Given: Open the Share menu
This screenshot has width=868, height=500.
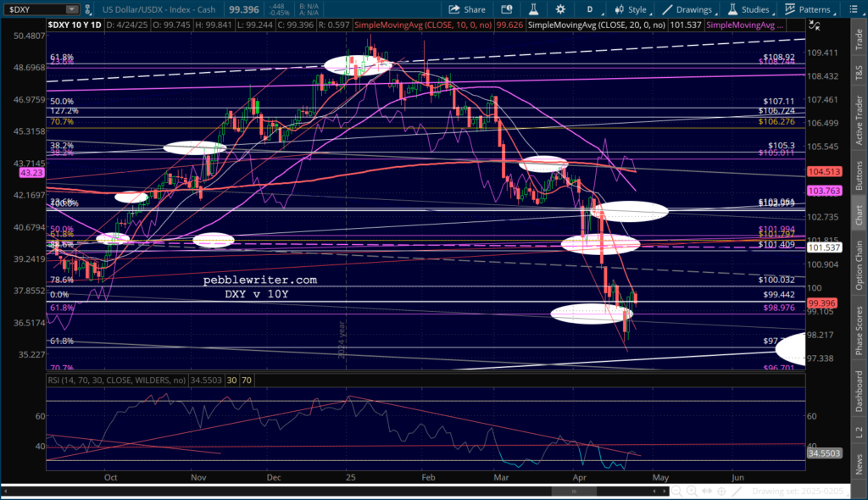Looking at the screenshot, I should (467, 9).
